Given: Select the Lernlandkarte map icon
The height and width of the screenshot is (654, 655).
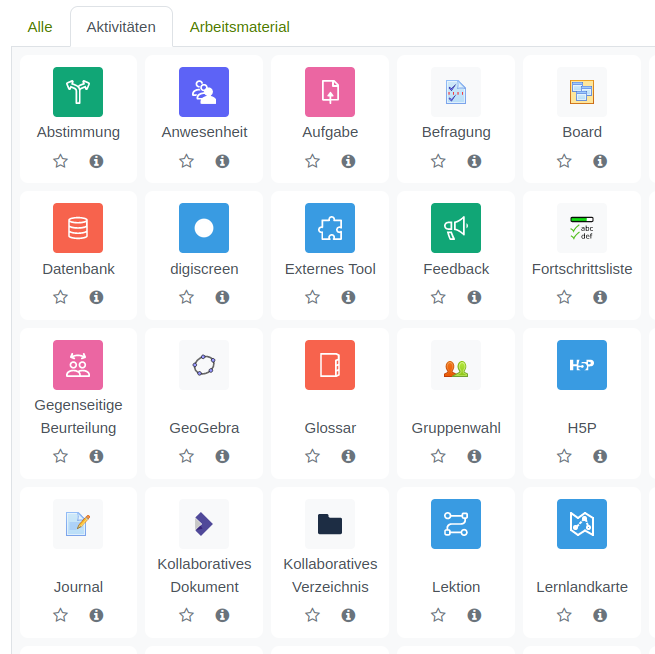Looking at the screenshot, I should (582, 524).
